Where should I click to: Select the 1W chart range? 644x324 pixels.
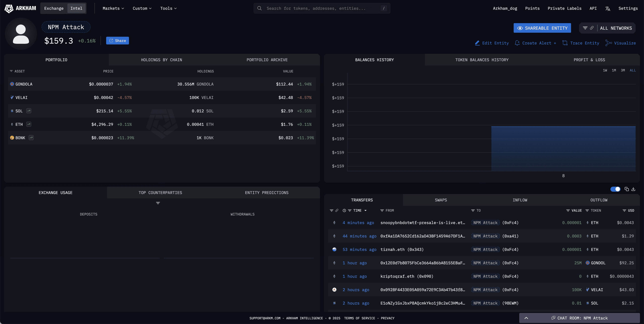605,70
